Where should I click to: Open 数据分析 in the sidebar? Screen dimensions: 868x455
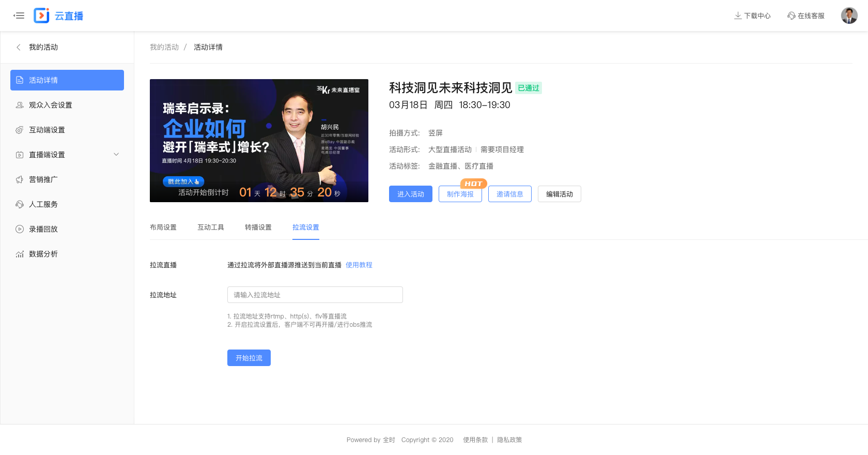tap(43, 254)
